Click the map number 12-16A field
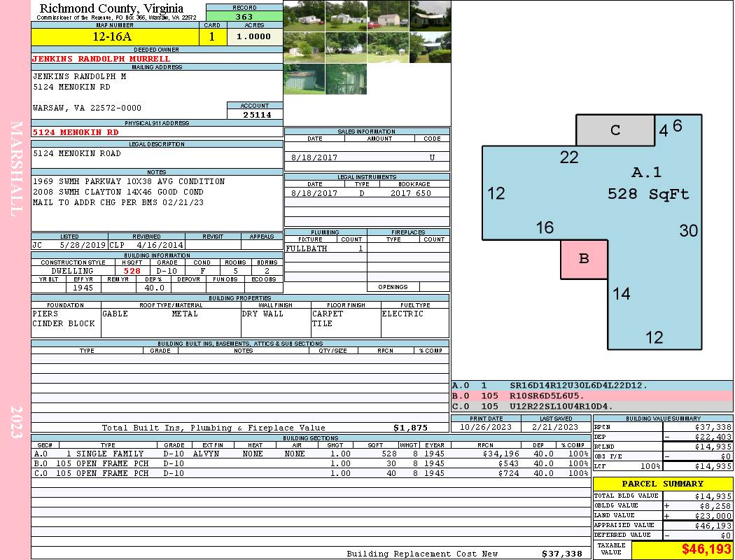735x560 pixels. coord(115,36)
